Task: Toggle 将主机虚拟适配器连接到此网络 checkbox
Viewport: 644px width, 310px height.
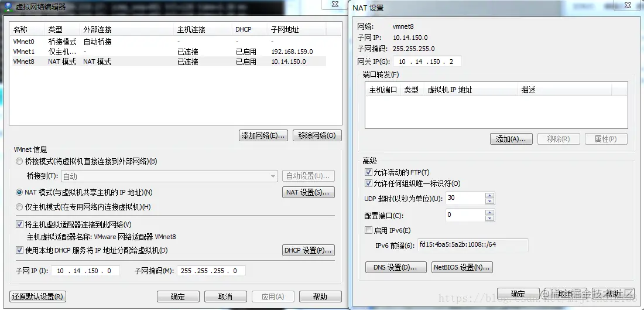Action: (x=19, y=224)
